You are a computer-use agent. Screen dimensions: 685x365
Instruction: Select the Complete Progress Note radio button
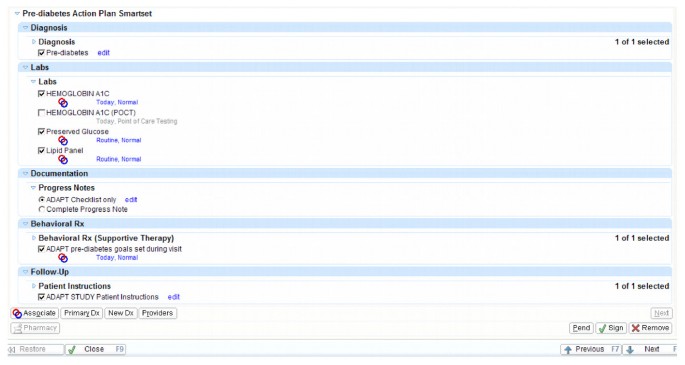click(x=42, y=209)
